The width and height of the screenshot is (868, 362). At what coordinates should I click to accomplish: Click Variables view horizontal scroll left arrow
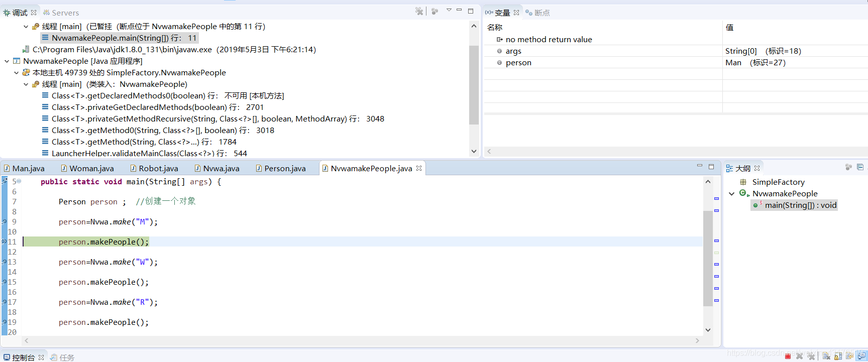pyautogui.click(x=489, y=151)
